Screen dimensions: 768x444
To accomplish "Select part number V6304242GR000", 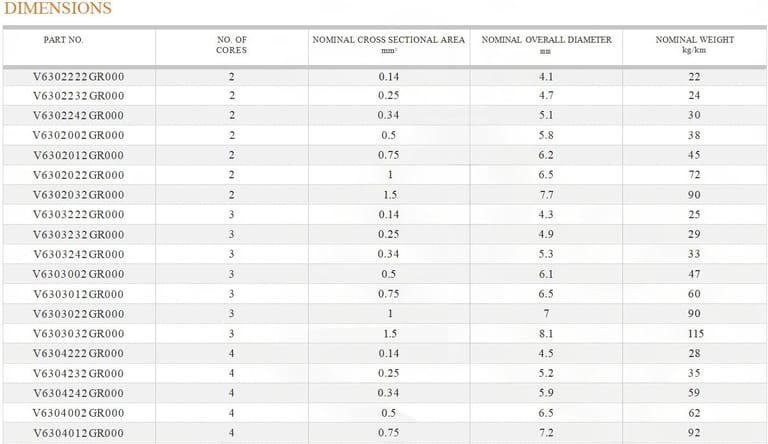I will [x=79, y=393].
